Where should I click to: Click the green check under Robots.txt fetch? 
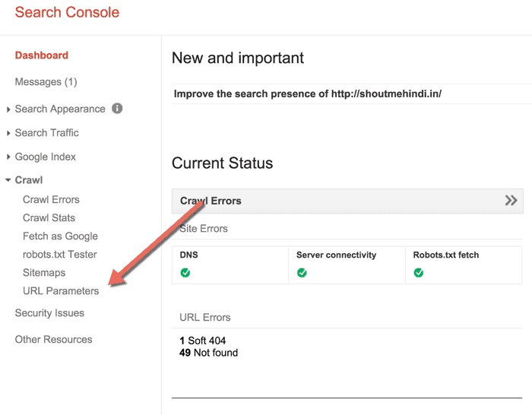point(419,272)
